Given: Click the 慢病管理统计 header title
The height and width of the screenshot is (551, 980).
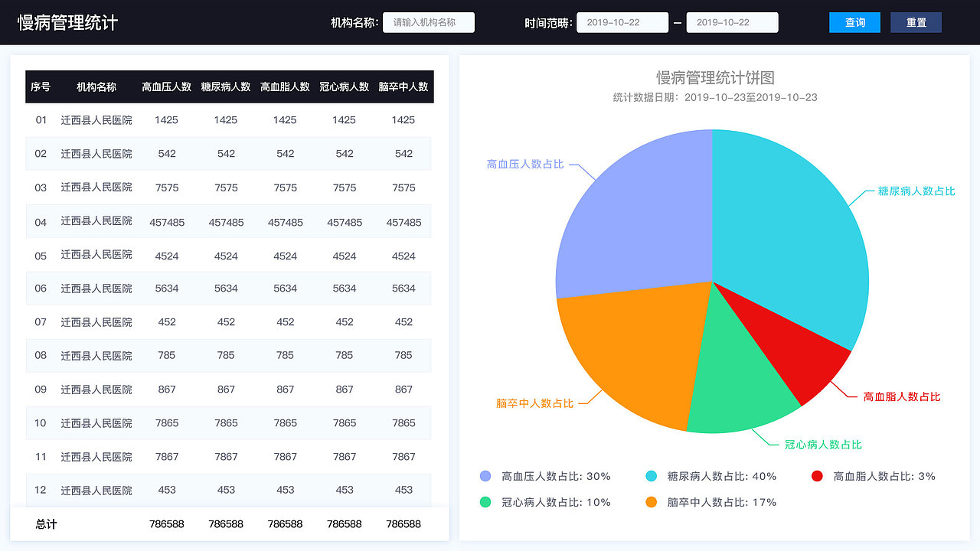Looking at the screenshot, I should pos(67,23).
